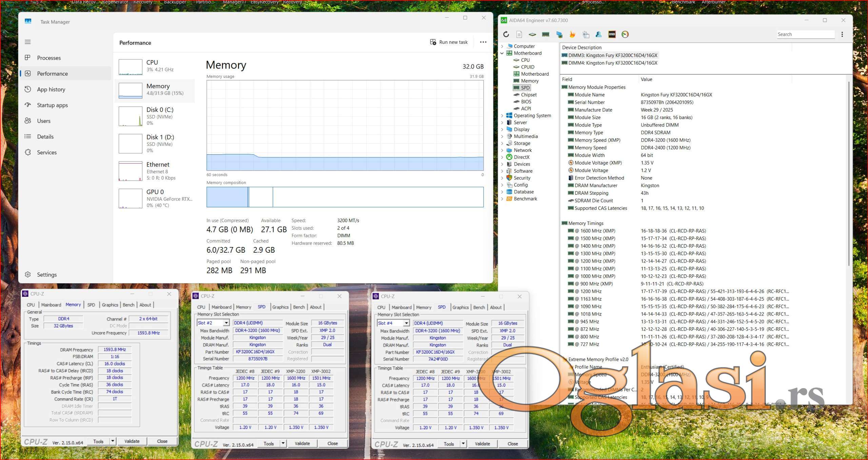Click the memory module toolbar icon in AIDA64
The width and height of the screenshot is (868, 460).
click(546, 34)
